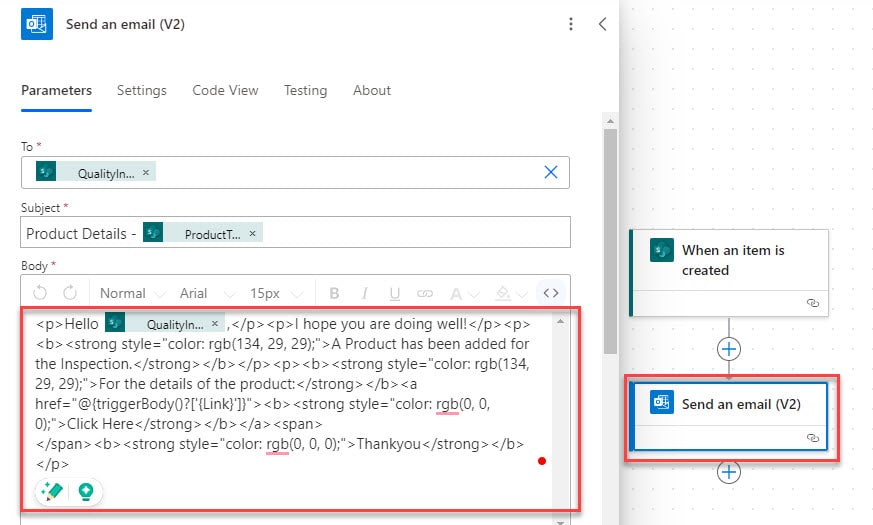This screenshot has height=525, width=873.
Task: Click the panel's vertical scrollbar thumb
Action: click(610, 241)
